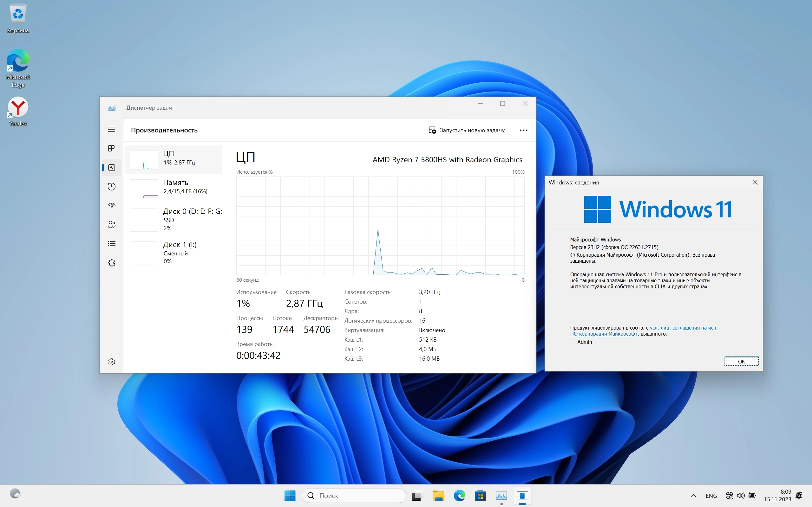
Task: Open the Processes page icon in sidebar
Action: [x=111, y=148]
